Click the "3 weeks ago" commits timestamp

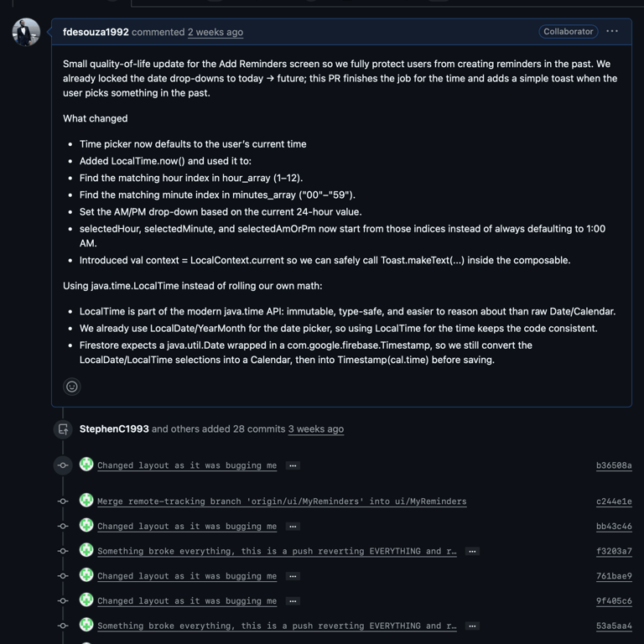click(316, 428)
